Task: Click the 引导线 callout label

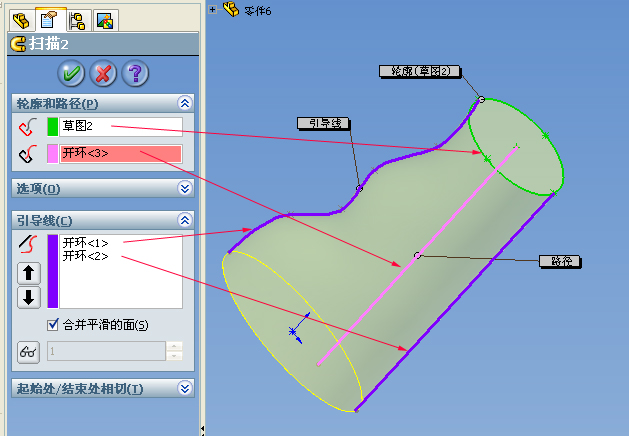Action: tap(324, 123)
